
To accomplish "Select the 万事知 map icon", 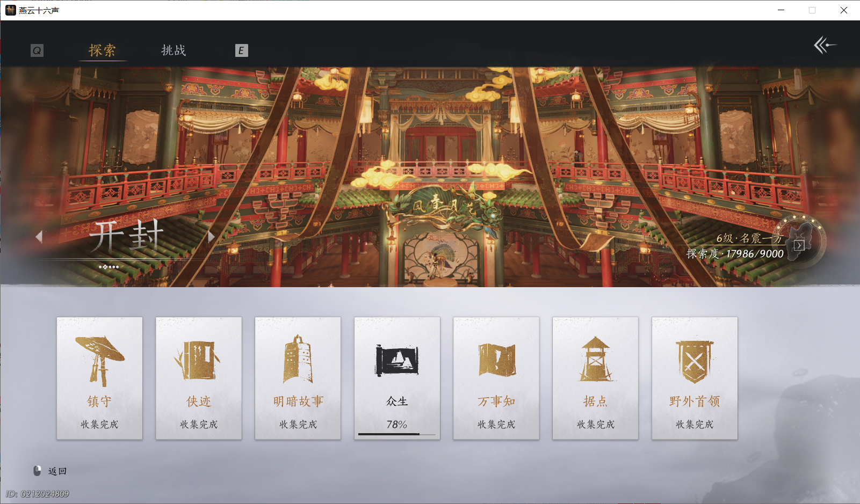I will pos(496,359).
